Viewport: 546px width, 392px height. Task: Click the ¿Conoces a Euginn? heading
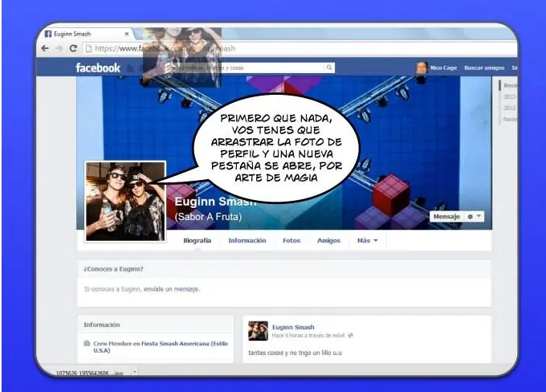(113, 269)
